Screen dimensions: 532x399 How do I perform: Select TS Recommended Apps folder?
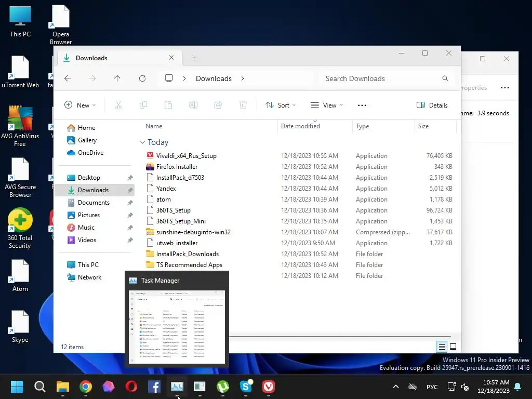pyautogui.click(x=189, y=264)
